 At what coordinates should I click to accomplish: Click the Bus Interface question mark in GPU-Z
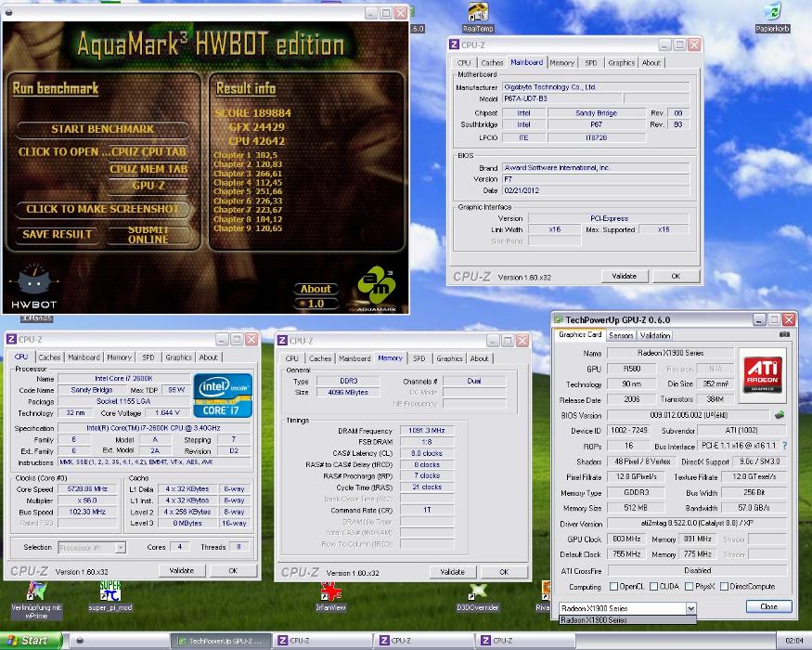point(785,446)
